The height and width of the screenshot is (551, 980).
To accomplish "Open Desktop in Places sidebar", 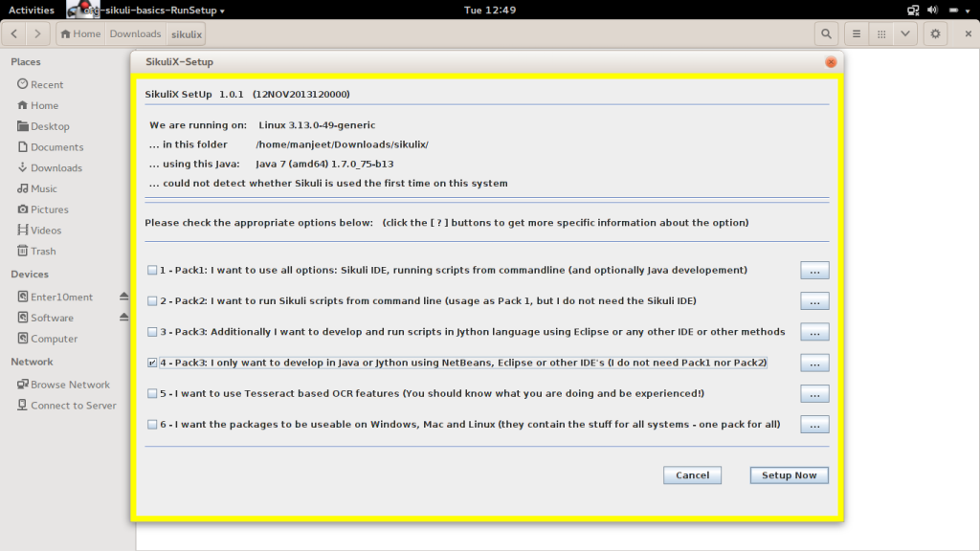I will click(x=44, y=126).
